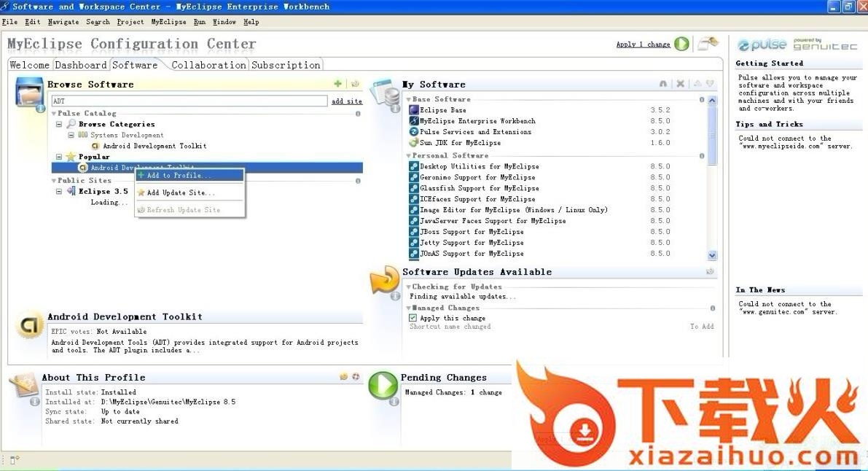Uncheck the Apply this change checkbox
Image resolution: width=868 pixels, height=471 pixels.
pyautogui.click(x=413, y=318)
